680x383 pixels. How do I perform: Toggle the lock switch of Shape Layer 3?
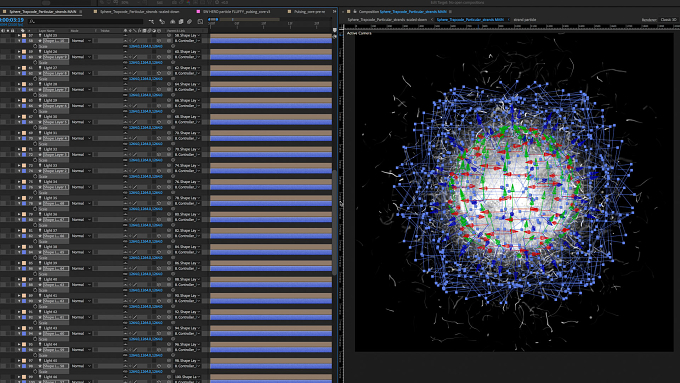[13, 154]
